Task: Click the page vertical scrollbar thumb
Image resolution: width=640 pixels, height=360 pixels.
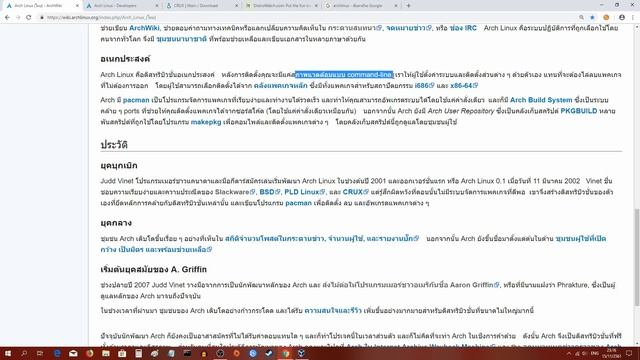Action: 637,257
